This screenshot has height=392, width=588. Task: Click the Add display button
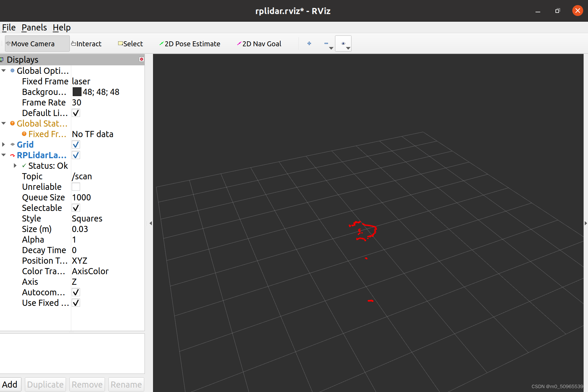click(10, 384)
